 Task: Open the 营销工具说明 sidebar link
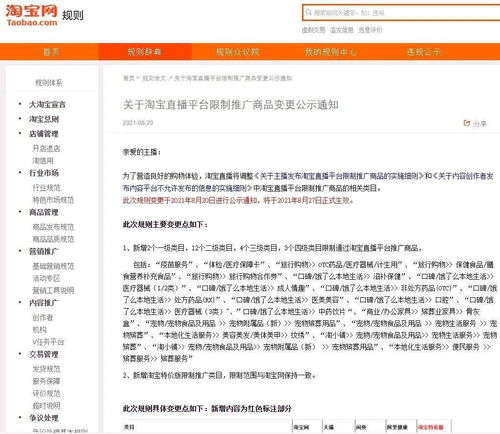[53, 290]
